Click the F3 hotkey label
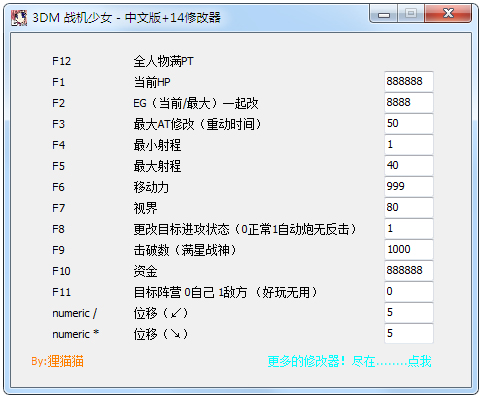Viewport: 482px width, 397px height. 59,124
